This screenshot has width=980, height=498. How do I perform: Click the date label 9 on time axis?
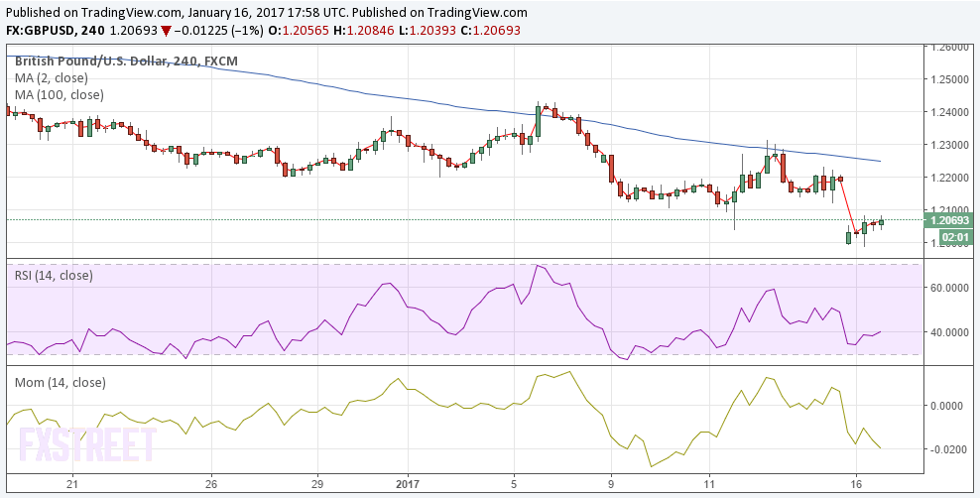coord(611,484)
